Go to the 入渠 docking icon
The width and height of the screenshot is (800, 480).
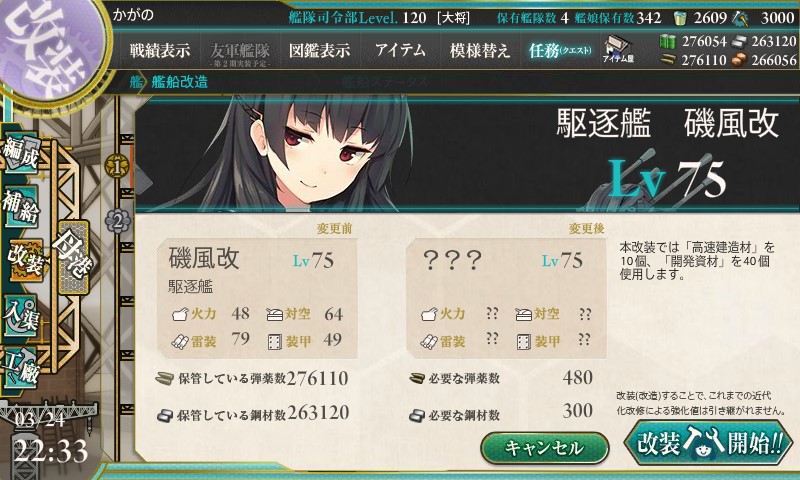point(21,315)
